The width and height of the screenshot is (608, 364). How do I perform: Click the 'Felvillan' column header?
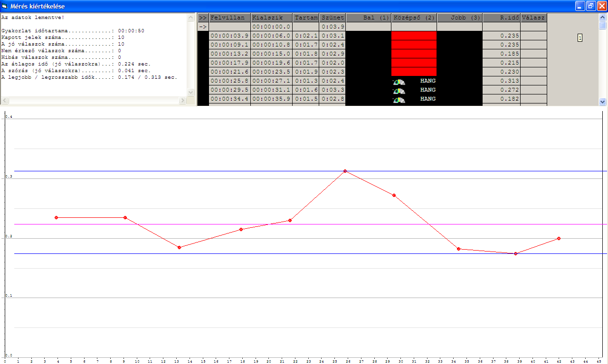click(229, 18)
